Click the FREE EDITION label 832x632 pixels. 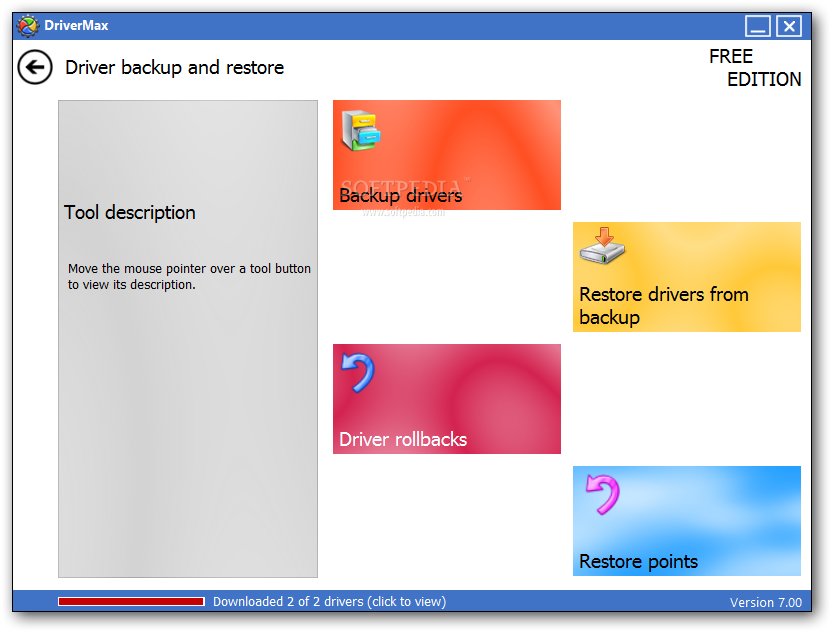pyautogui.click(x=755, y=68)
